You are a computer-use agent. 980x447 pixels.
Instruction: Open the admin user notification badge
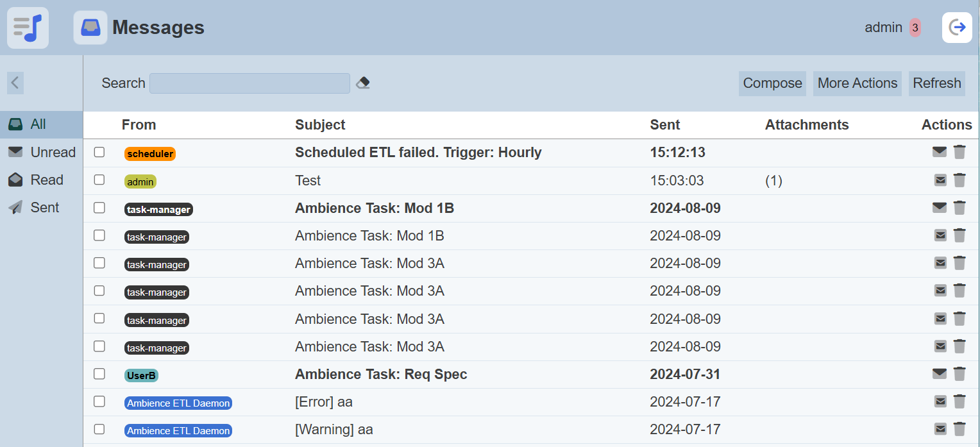pyautogui.click(x=915, y=28)
